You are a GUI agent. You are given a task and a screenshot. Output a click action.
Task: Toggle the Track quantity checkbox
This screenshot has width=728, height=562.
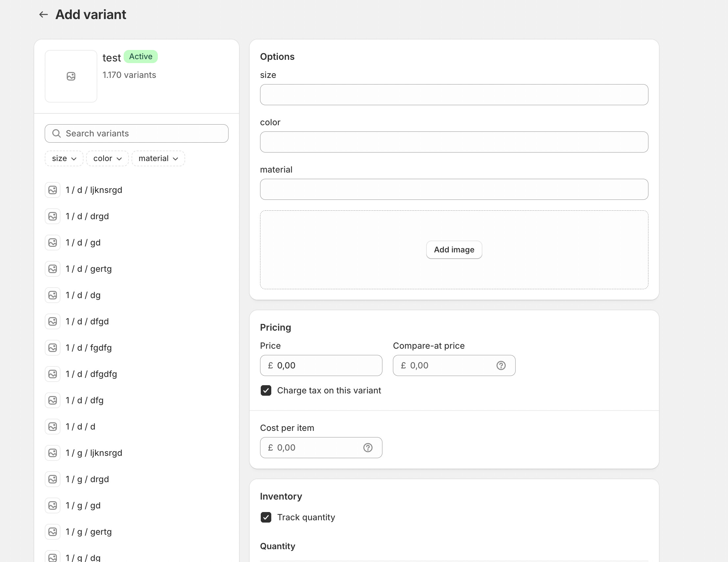pyautogui.click(x=266, y=517)
